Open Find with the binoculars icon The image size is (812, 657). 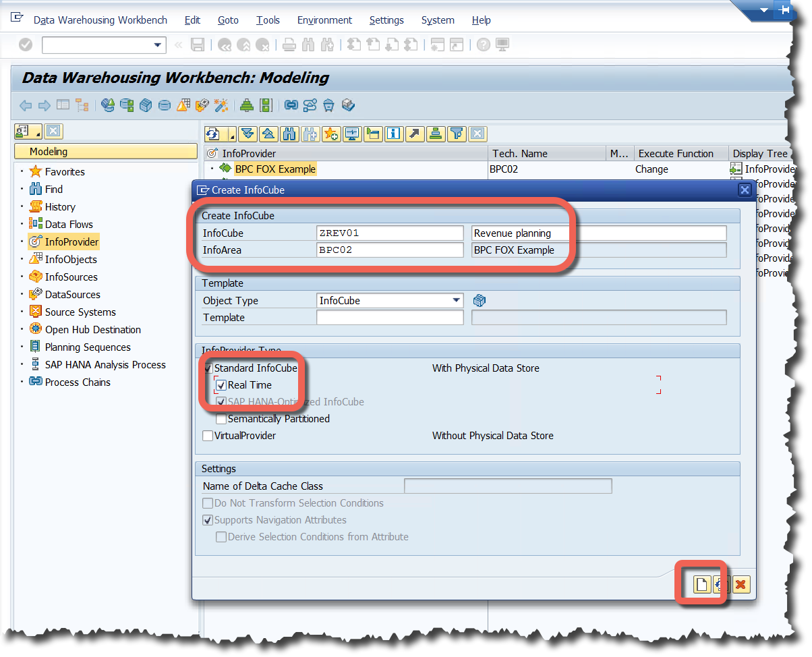click(x=289, y=134)
